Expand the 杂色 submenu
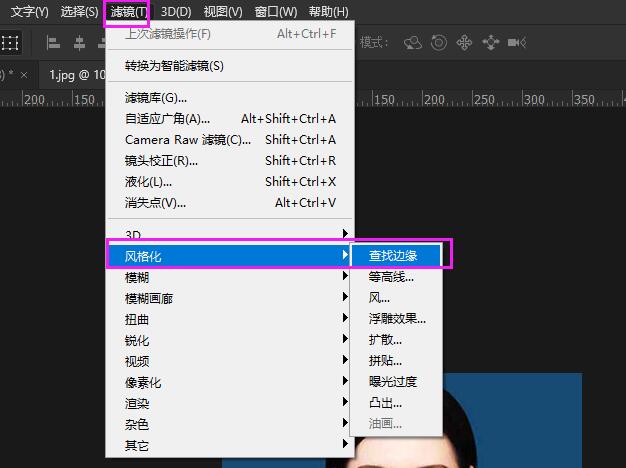Screen dimensions: 626x468 coord(230,424)
